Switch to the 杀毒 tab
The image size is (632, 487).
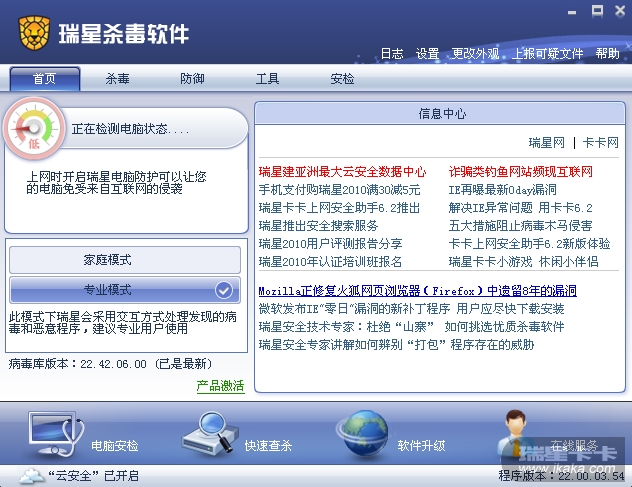point(117,79)
